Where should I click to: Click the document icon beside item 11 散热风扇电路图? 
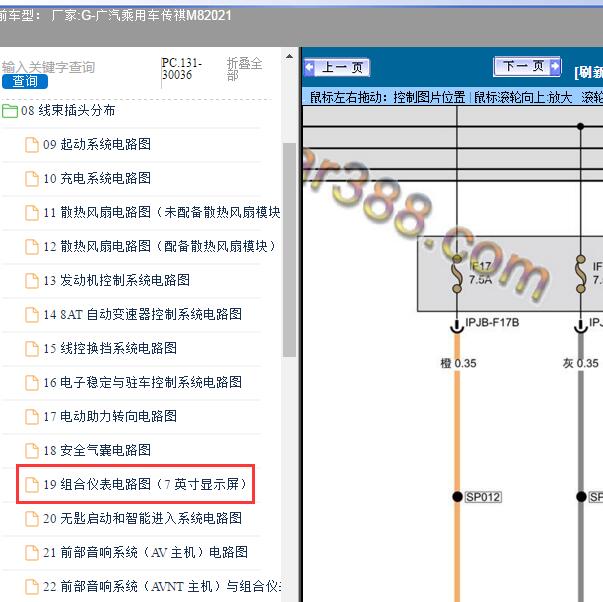(32, 213)
